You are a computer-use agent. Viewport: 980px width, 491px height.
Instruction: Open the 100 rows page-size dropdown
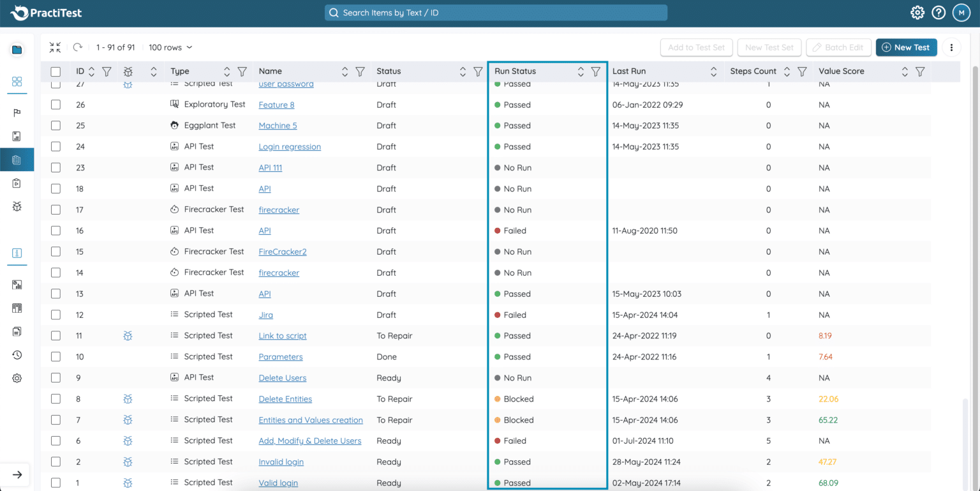coord(170,47)
